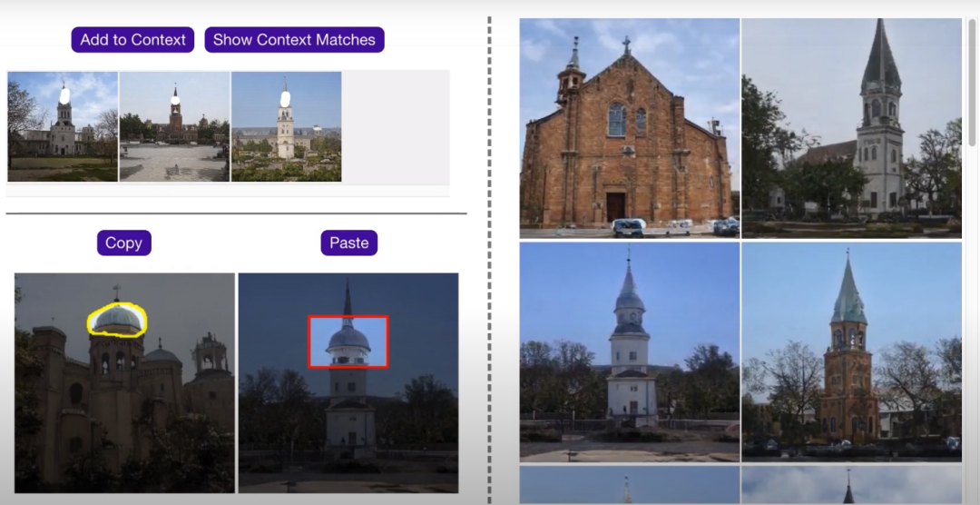This screenshot has height=505, width=980.
Task: Open the red brick church facade result image
Action: (x=630, y=128)
